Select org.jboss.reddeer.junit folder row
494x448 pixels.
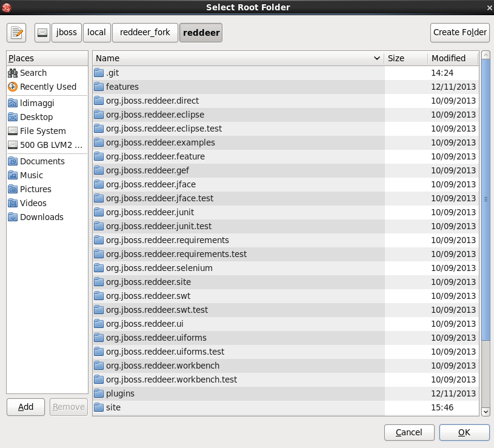pyautogui.click(x=285, y=212)
